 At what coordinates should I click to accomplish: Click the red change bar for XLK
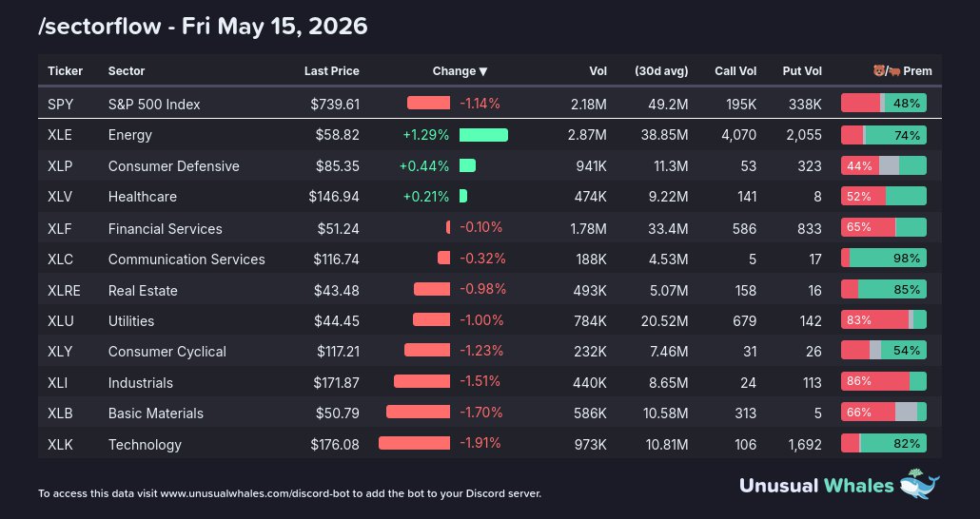tap(415, 443)
